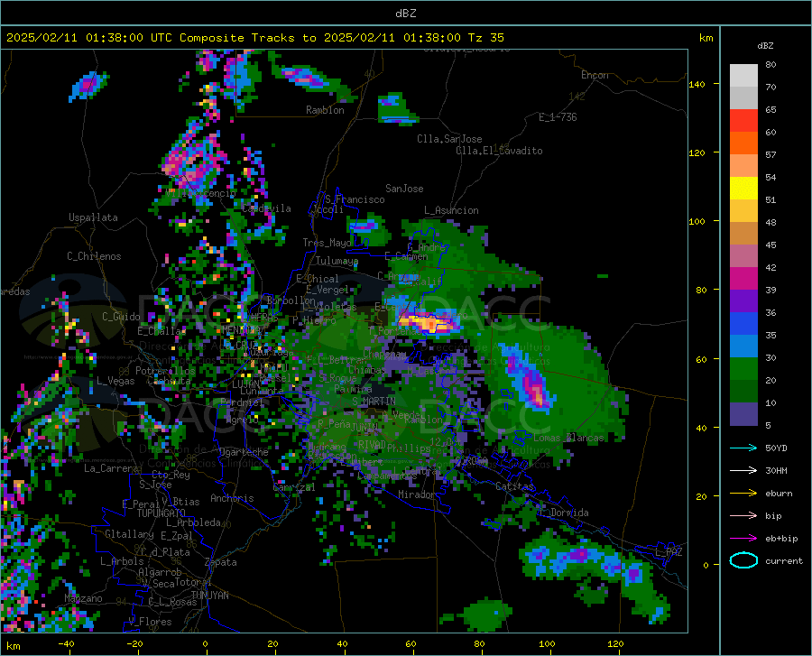This screenshot has height=656, width=812.
Task: Click the 'Zapata' map label
Action: [221, 562]
